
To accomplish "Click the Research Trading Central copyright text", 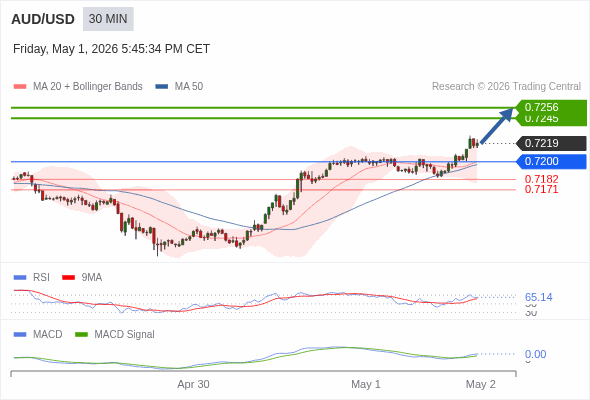I will coord(506,87).
